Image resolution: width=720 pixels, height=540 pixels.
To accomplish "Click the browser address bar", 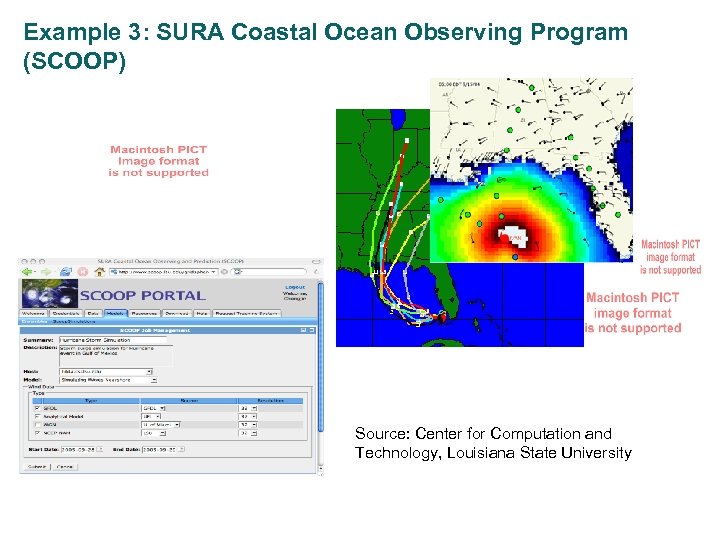I will (163, 272).
